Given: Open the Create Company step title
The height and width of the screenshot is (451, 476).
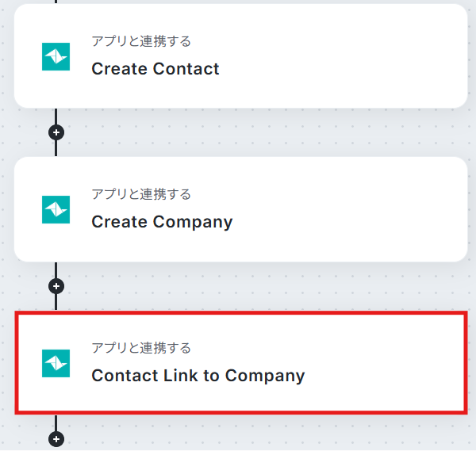Looking at the screenshot, I should coord(162,222).
